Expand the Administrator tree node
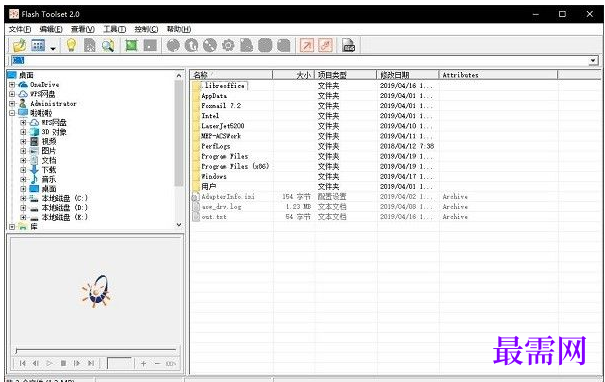This screenshot has height=382, width=605. click(x=12, y=103)
